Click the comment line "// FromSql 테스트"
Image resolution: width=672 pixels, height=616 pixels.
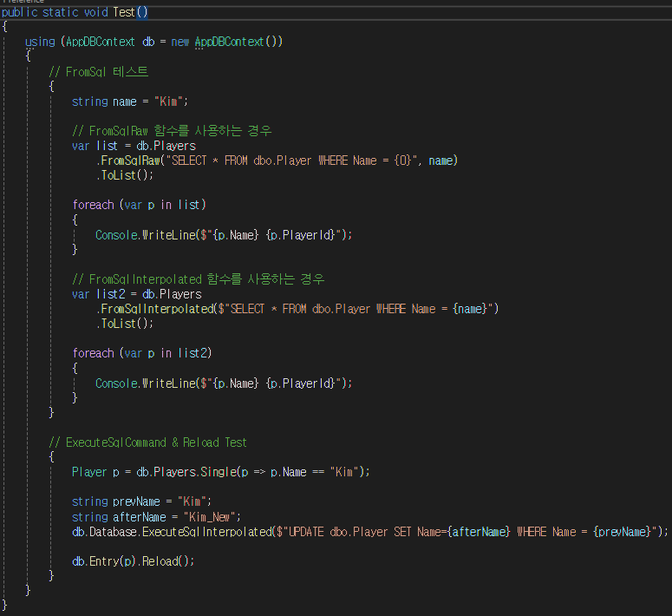pos(99,72)
